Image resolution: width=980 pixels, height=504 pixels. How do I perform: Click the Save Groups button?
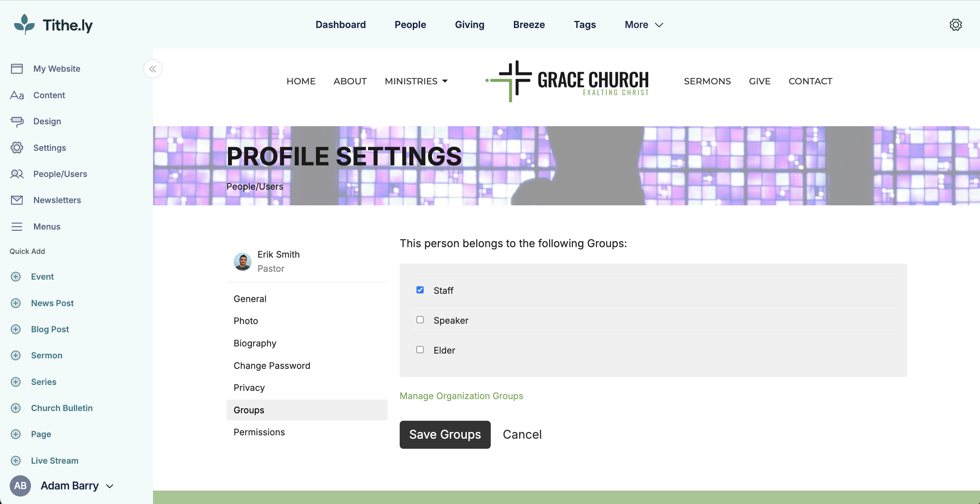coord(445,434)
